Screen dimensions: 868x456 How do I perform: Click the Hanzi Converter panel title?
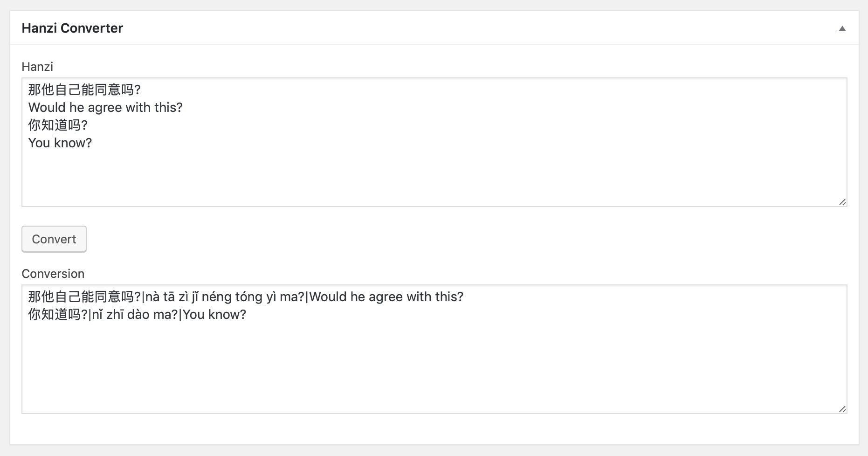(72, 28)
